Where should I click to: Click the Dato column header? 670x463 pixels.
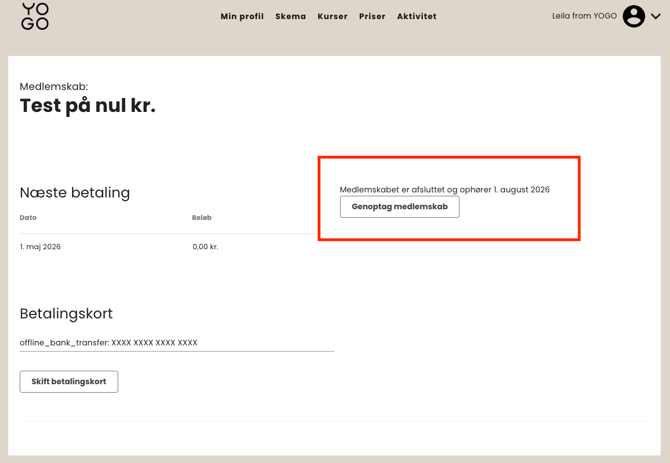pyautogui.click(x=28, y=218)
